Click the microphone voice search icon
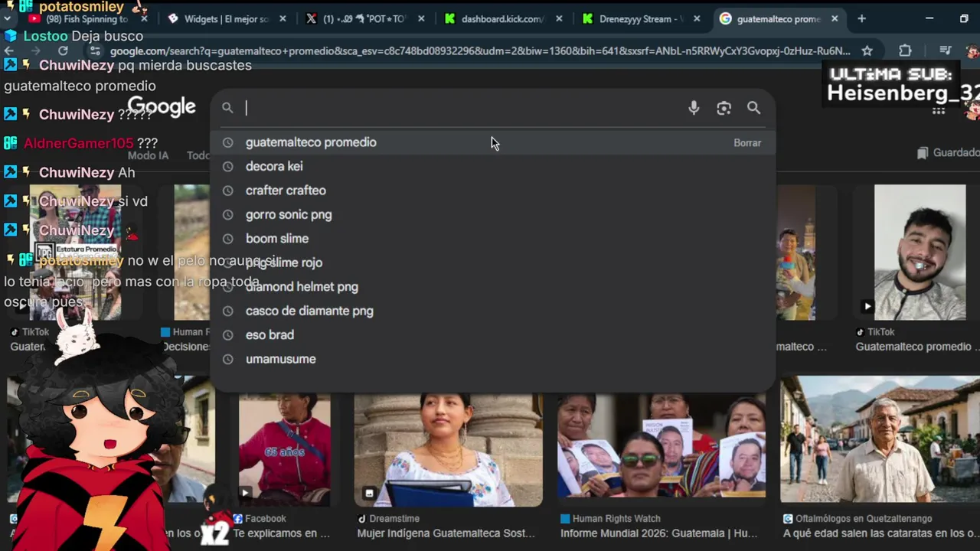Image resolution: width=980 pixels, height=551 pixels. pos(694,108)
